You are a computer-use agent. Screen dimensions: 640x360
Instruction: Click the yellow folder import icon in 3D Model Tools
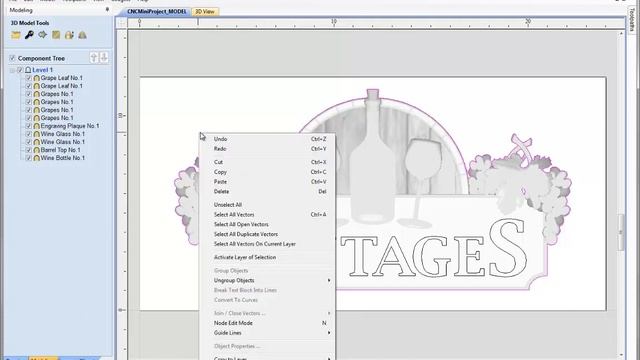point(16,35)
